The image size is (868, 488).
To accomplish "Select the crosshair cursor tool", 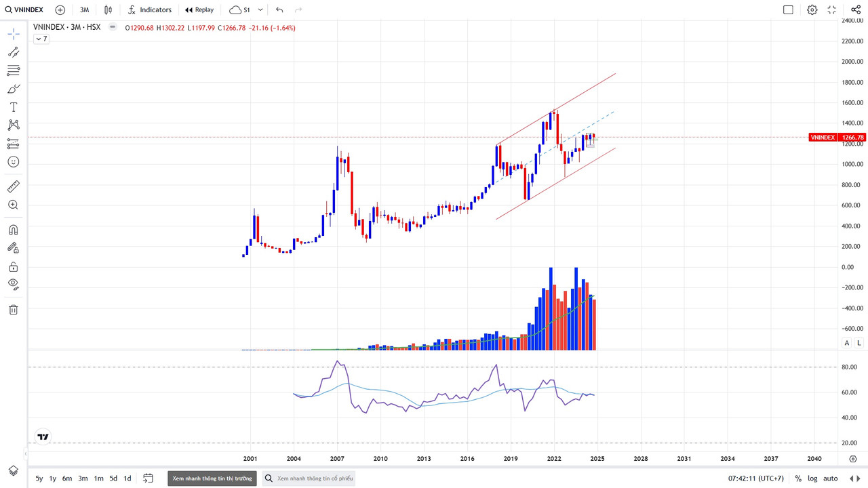I will (x=14, y=34).
